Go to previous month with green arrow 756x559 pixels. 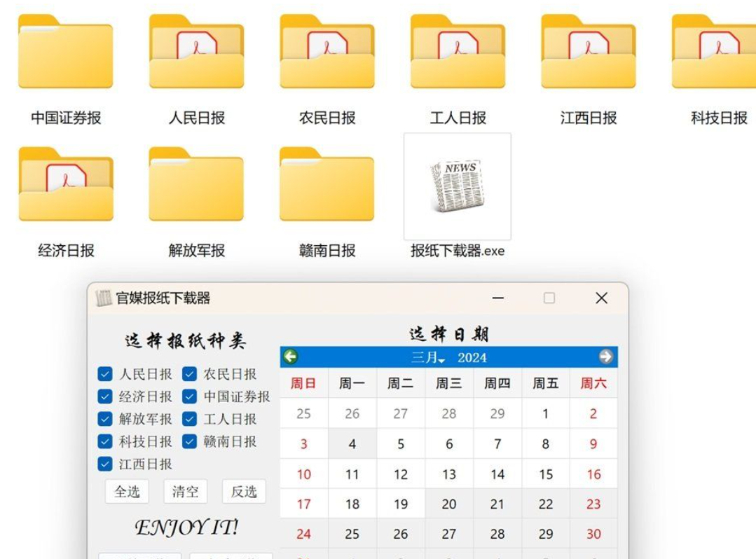290,357
